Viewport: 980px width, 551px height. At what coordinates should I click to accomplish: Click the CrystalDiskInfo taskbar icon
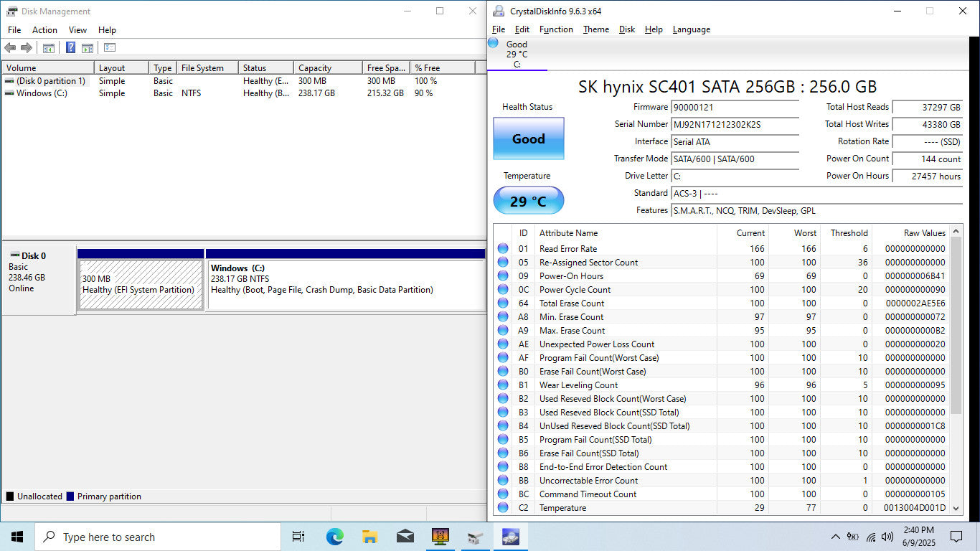pyautogui.click(x=510, y=537)
